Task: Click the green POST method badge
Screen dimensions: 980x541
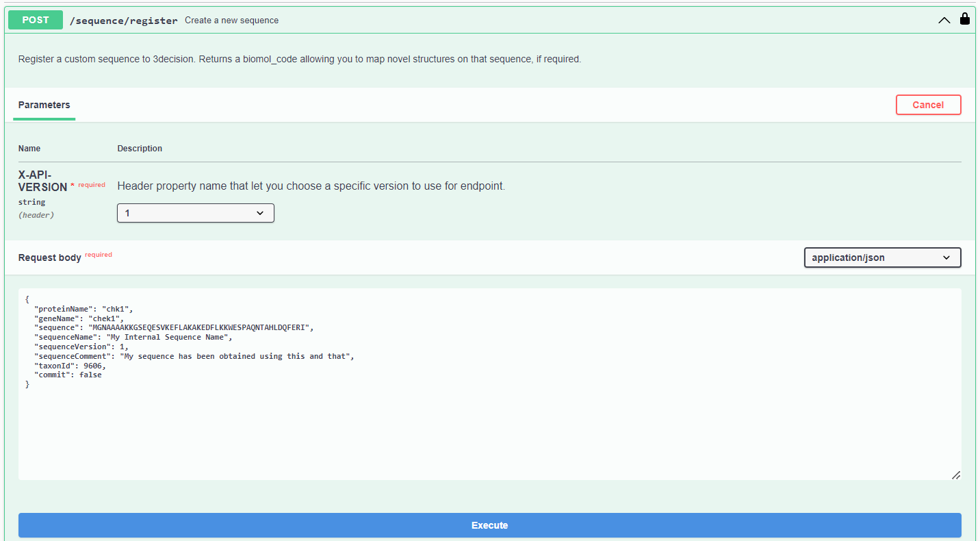Action: coord(36,20)
